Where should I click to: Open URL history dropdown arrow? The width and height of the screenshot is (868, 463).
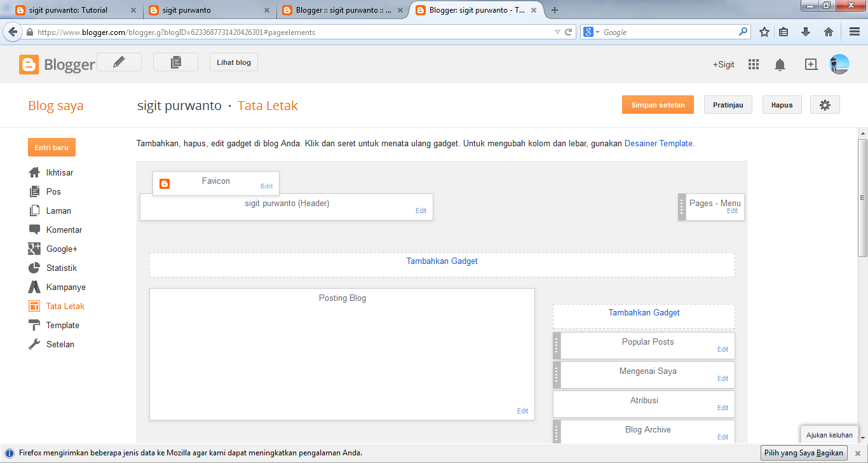pos(557,32)
